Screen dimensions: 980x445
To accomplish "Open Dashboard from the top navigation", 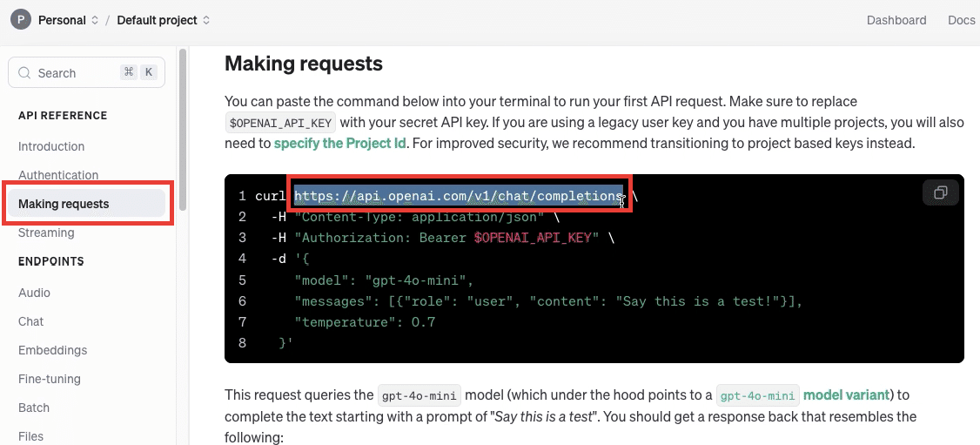I will (x=896, y=20).
